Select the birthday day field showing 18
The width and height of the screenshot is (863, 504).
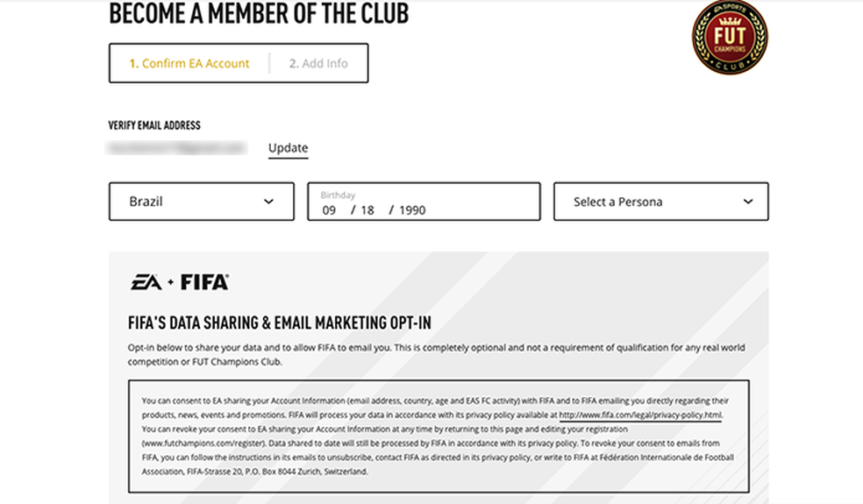click(368, 210)
